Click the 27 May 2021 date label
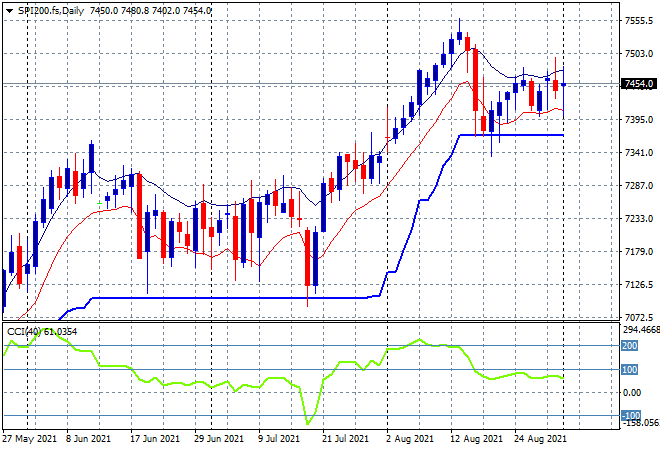 pyautogui.click(x=29, y=439)
